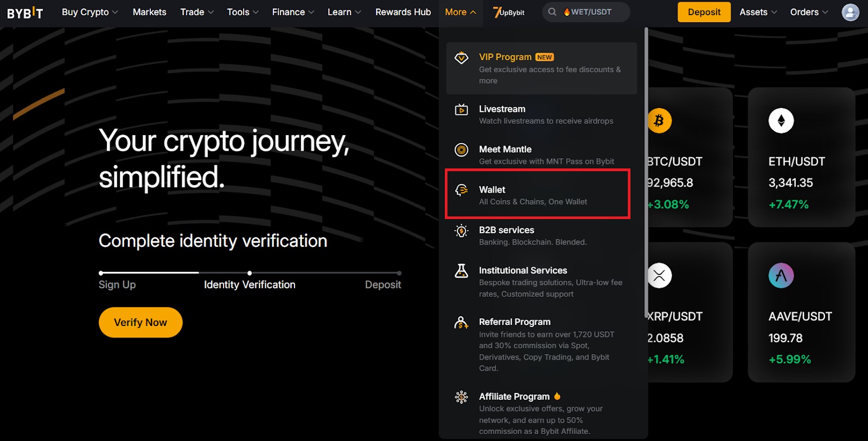The width and height of the screenshot is (868, 441).
Task: Select Institutional Services menu entry
Action: (541, 282)
